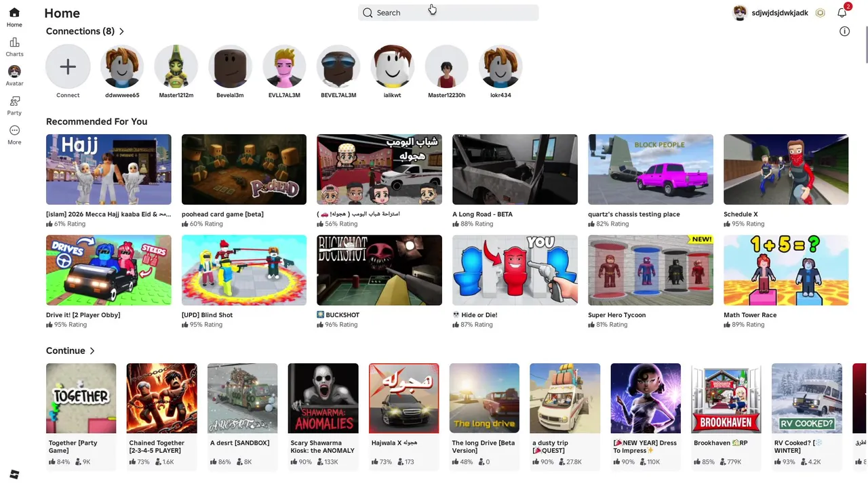868x488 pixels.
Task: Open Drive it! 2 Player Obby thumbnail
Action: click(x=108, y=270)
